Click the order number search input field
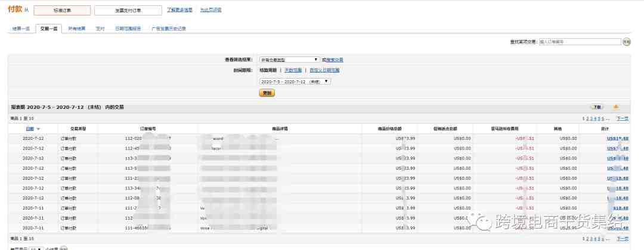This screenshot has width=644, height=250. click(x=580, y=42)
